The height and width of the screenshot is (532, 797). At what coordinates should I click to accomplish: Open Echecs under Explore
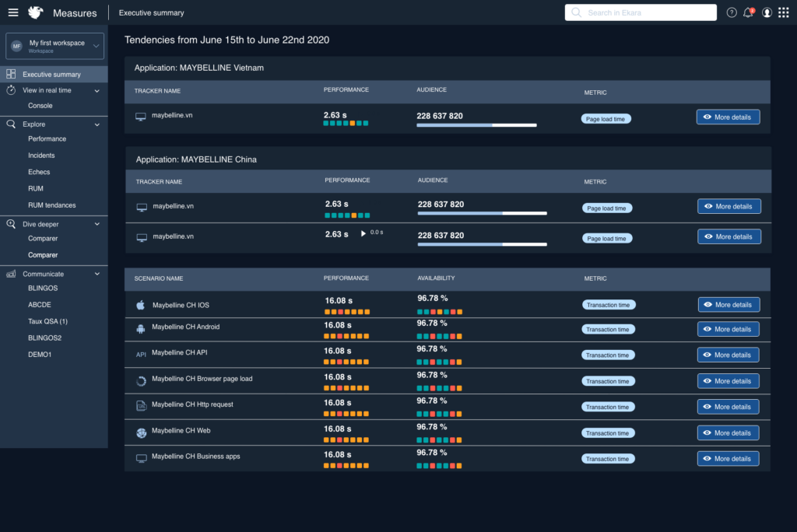click(x=39, y=172)
